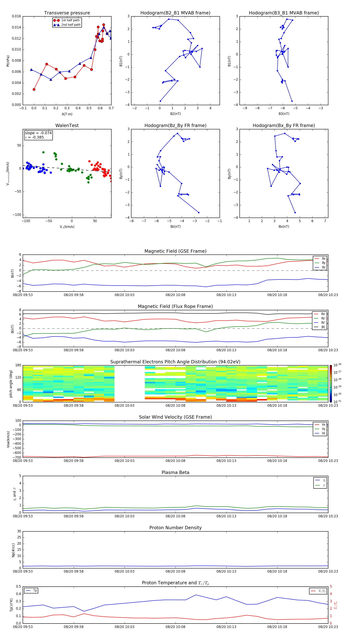This screenshot has height=644, width=351.
Task: Click the "Tp(10^6K)" y-axis label
Action: [12, 605]
